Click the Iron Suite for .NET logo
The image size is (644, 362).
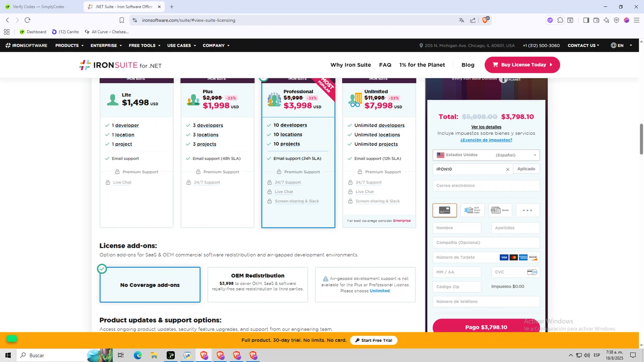(121, 65)
